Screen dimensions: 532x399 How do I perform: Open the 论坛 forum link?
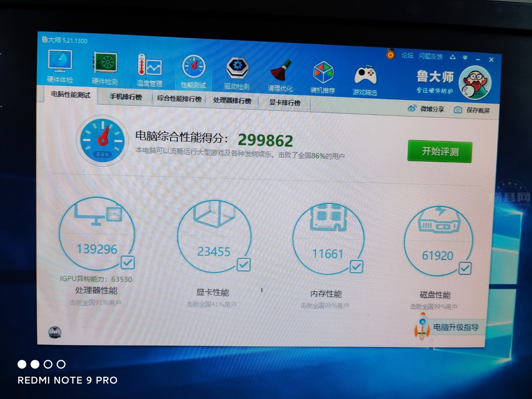[407, 55]
